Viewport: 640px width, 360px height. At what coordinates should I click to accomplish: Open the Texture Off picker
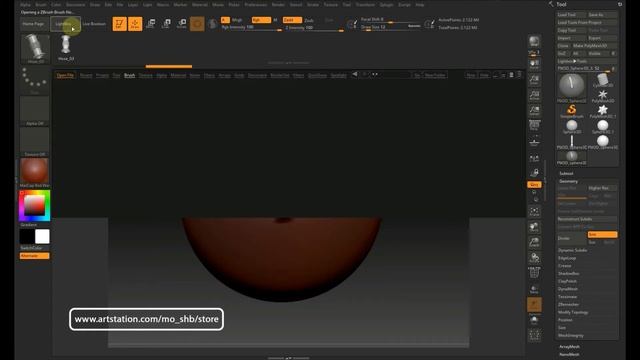(34, 141)
